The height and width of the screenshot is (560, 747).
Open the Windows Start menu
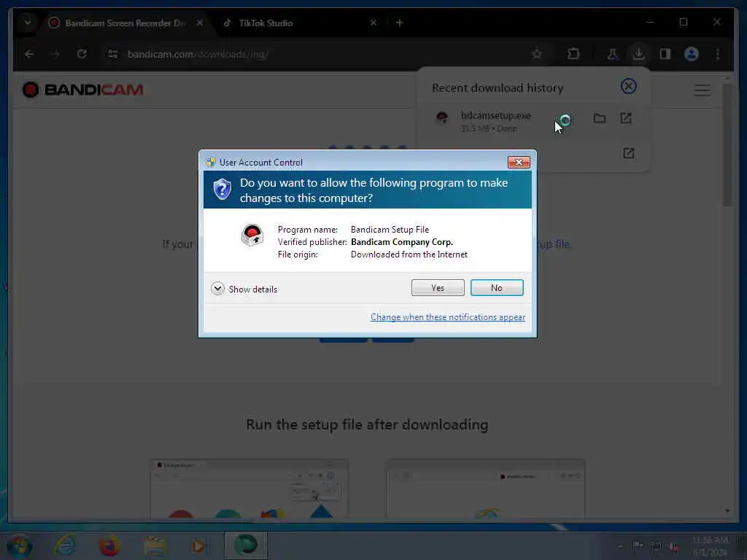pyautogui.click(x=19, y=546)
